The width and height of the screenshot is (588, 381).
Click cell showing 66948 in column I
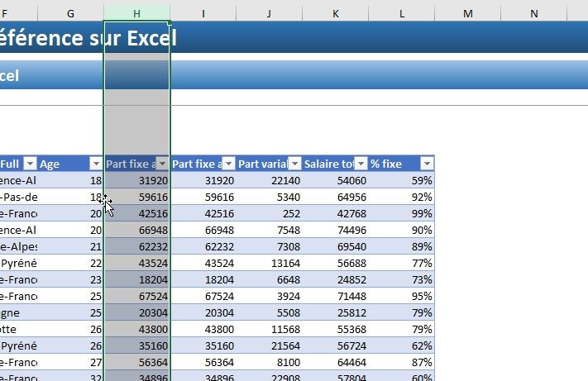[203, 230]
